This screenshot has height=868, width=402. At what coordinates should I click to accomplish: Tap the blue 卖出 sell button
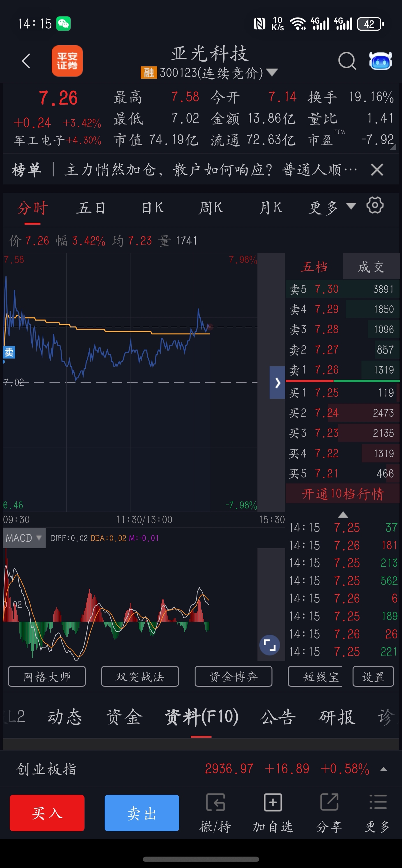click(x=142, y=813)
